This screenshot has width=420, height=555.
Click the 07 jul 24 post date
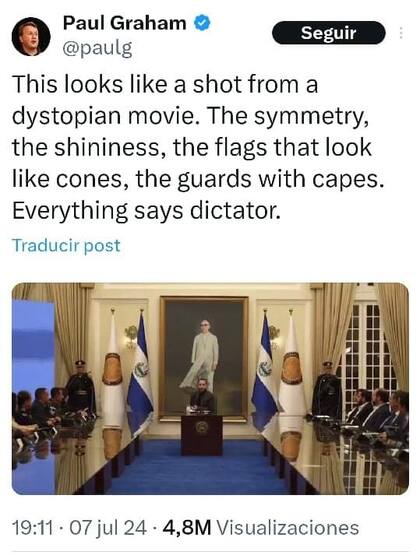(x=108, y=528)
